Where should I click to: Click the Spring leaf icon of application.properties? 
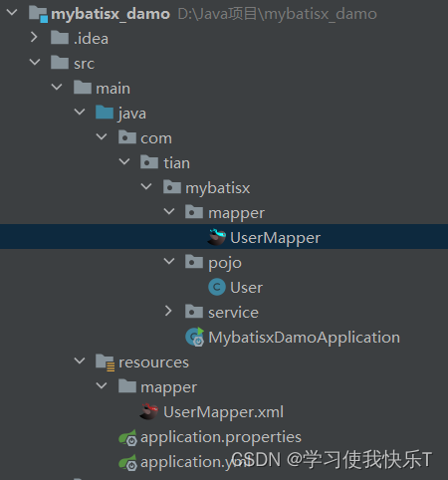[x=127, y=437]
